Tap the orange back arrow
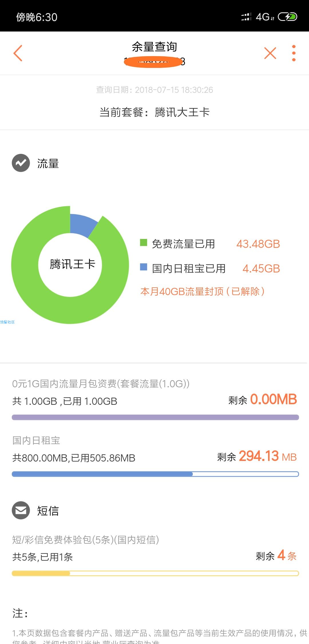 tap(18, 53)
